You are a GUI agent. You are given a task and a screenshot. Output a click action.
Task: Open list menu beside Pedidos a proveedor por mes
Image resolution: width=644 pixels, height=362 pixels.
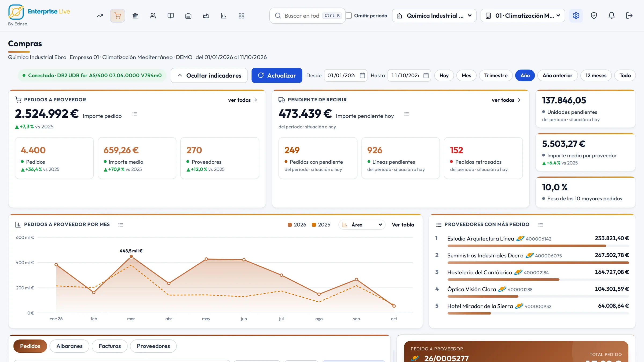pyautogui.click(x=121, y=225)
